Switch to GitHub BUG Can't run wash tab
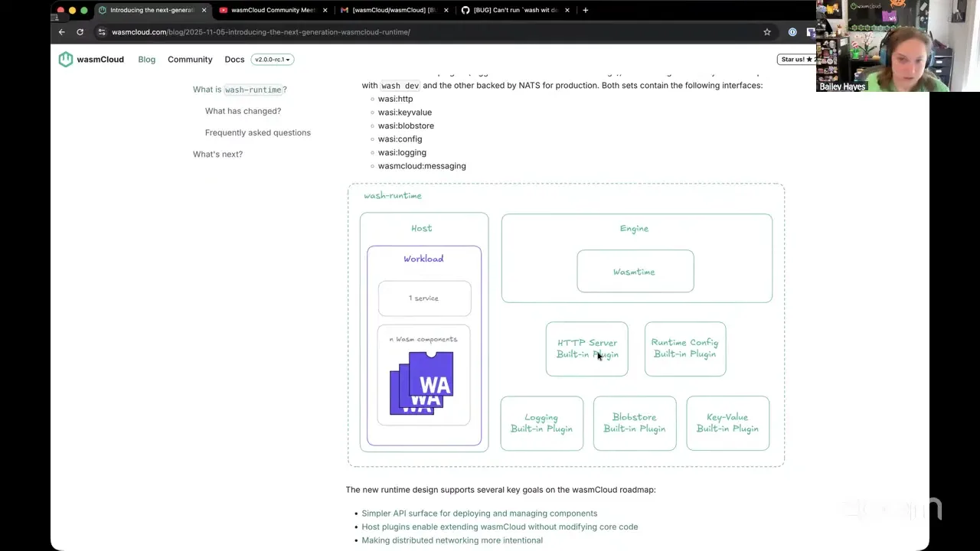Viewport: 980px width, 551px height. tap(515, 10)
